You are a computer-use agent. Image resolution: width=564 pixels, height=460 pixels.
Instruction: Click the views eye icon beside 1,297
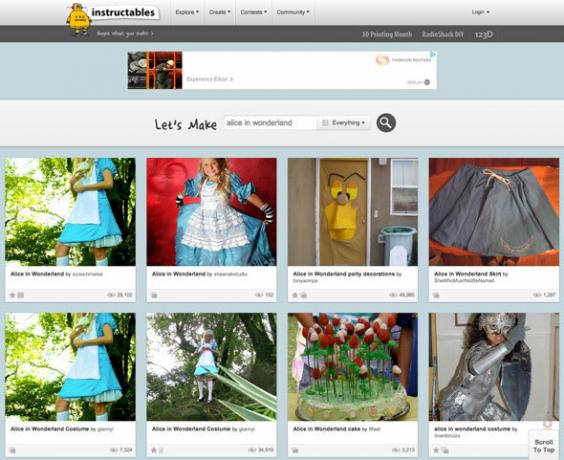point(537,295)
